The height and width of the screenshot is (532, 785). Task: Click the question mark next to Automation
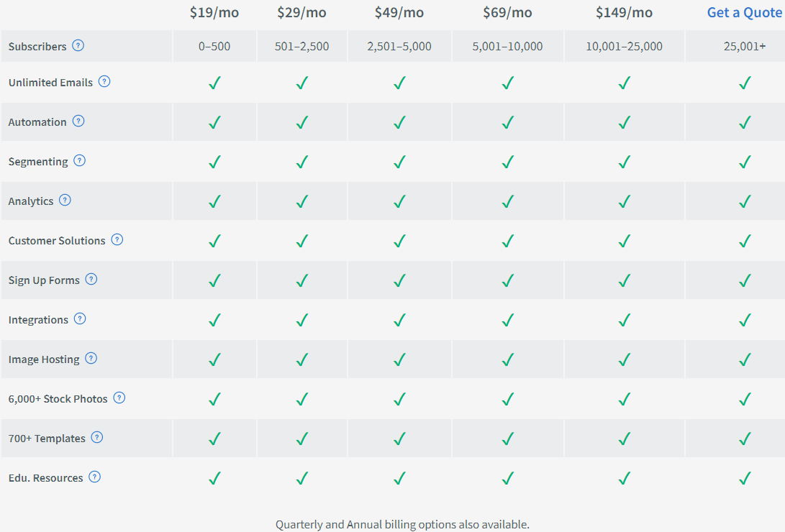[78, 121]
